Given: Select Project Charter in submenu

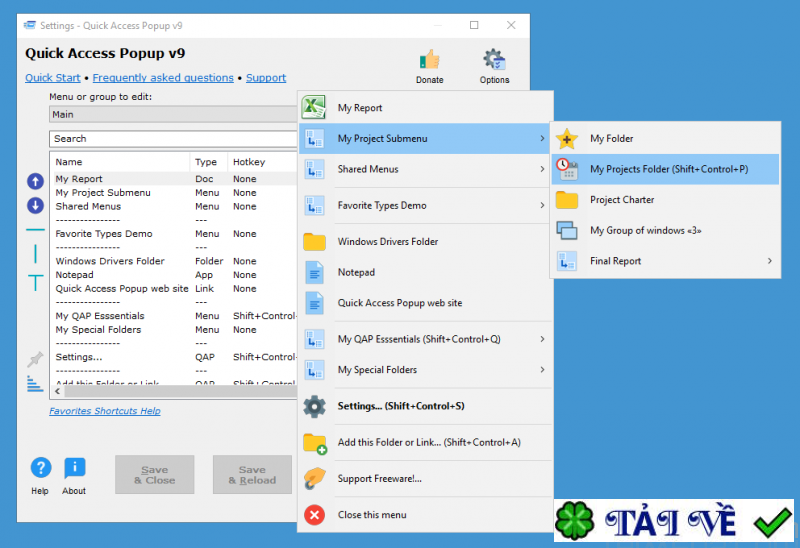Looking at the screenshot, I should tap(622, 200).
